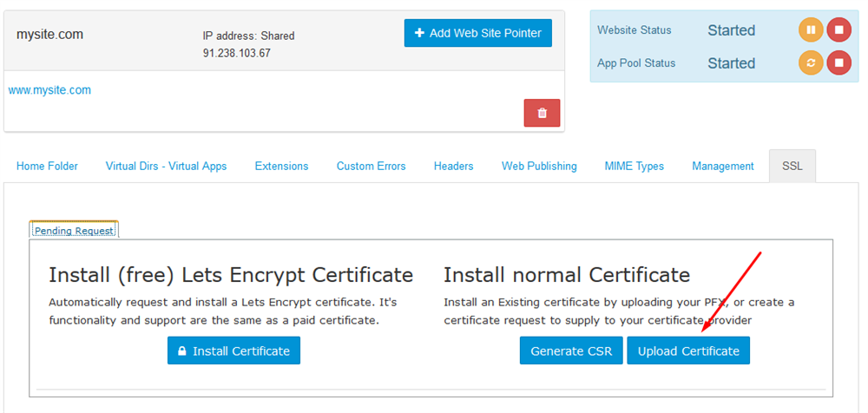Image resolution: width=868 pixels, height=413 pixels.
Task: Select the IP address 91.238.103.67 text
Action: (x=237, y=54)
